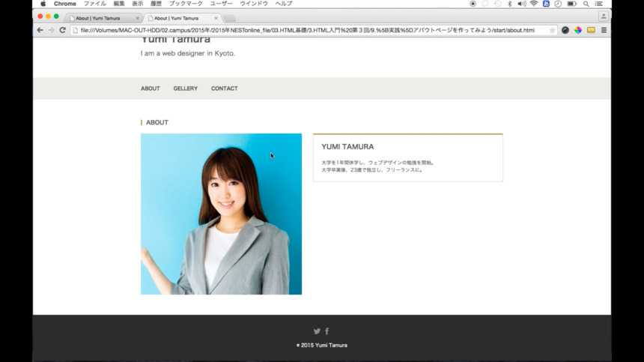Open the ファイル menu
The image size is (644, 362).
click(x=95, y=4)
